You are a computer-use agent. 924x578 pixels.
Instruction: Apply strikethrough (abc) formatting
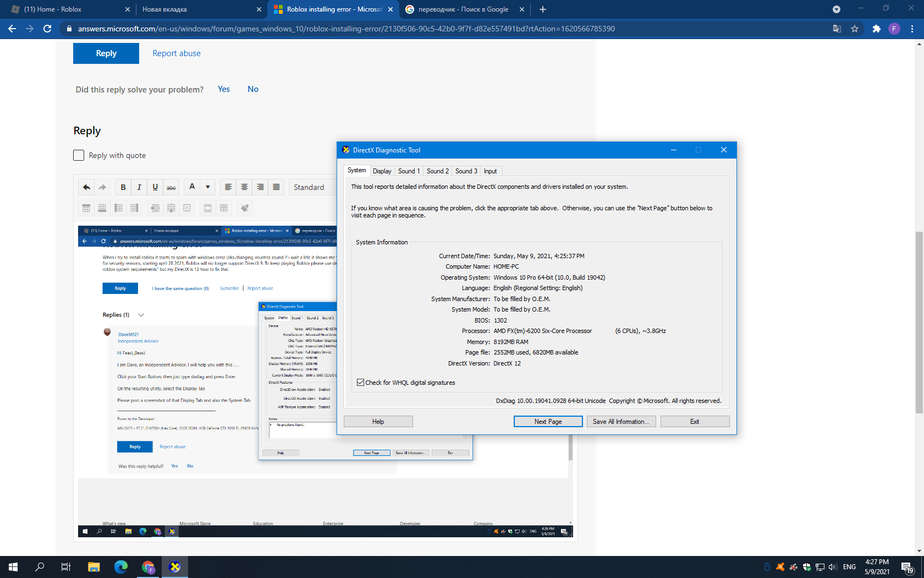pos(171,187)
